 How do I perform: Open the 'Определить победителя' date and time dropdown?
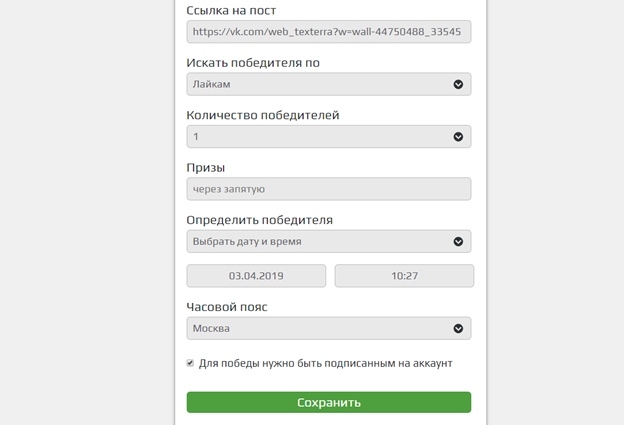coord(329,242)
